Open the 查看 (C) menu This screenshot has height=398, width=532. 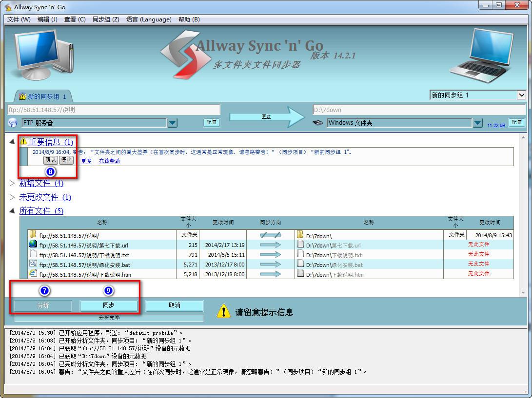75,19
